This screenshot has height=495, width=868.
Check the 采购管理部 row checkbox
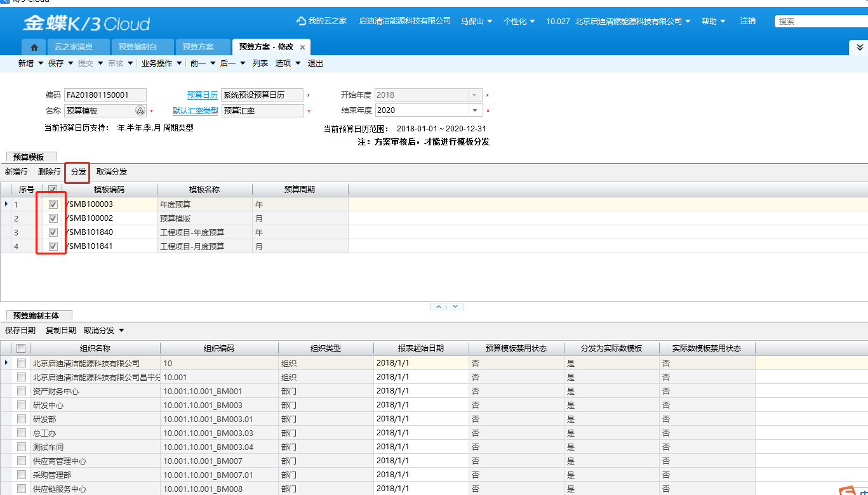22,475
